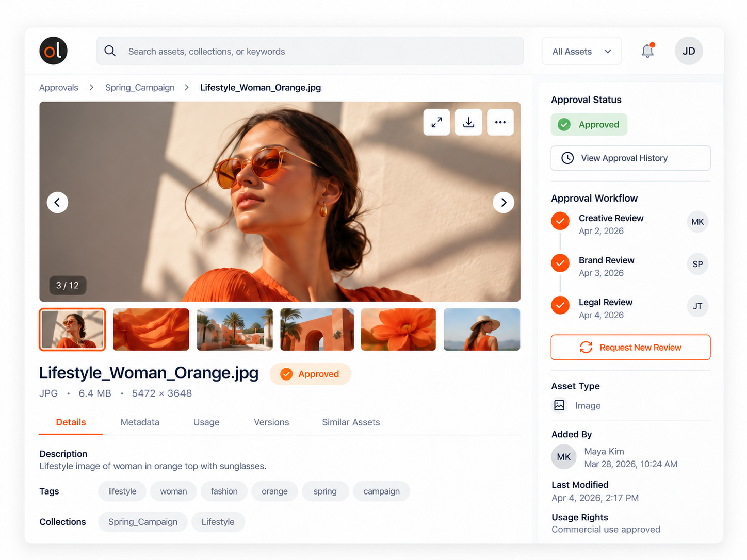Screen dimensions: 747x560
Task: Open the Usage tab
Action: tap(206, 422)
